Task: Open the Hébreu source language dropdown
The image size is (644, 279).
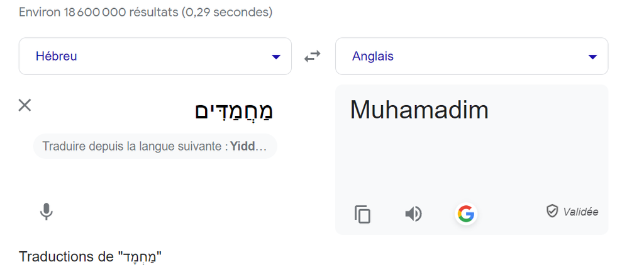Action: point(155,57)
